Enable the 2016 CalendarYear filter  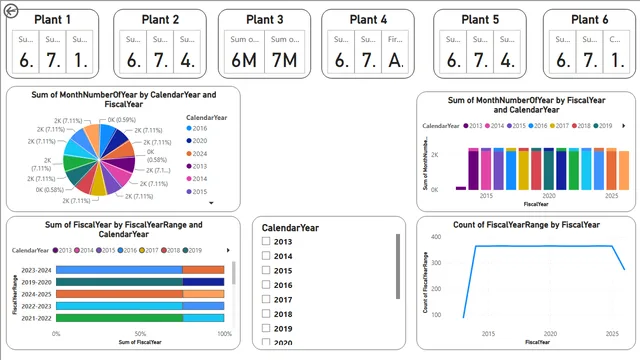click(x=266, y=284)
